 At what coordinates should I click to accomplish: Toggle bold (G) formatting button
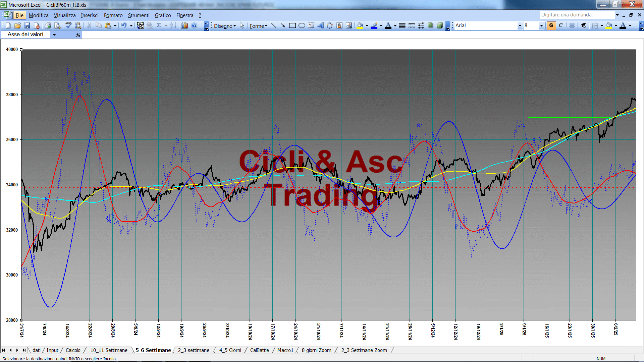pyautogui.click(x=551, y=25)
